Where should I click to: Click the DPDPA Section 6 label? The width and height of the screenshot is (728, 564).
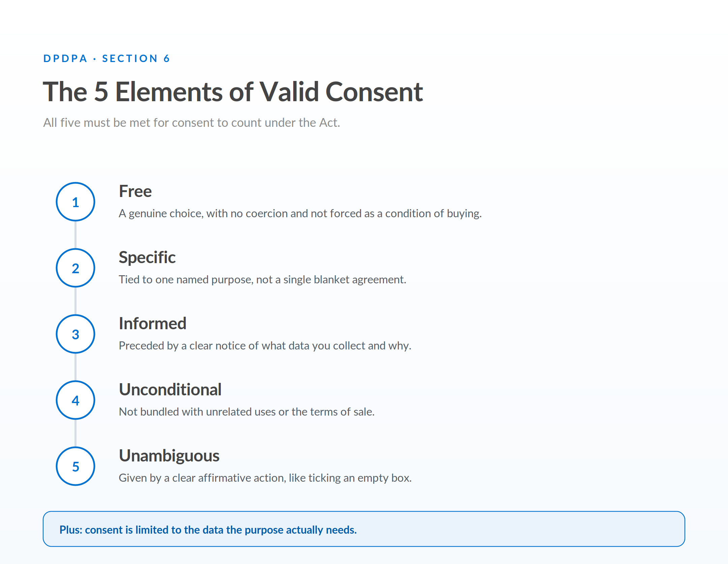pyautogui.click(x=107, y=58)
